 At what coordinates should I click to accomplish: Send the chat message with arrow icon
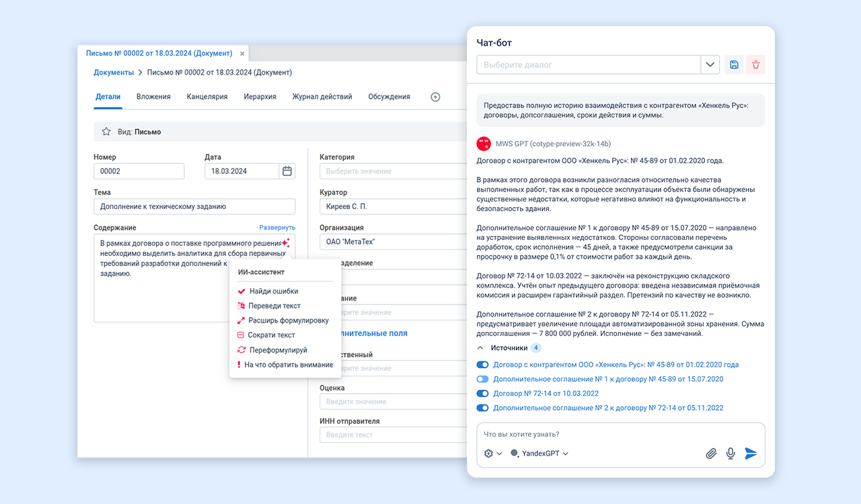[751, 454]
